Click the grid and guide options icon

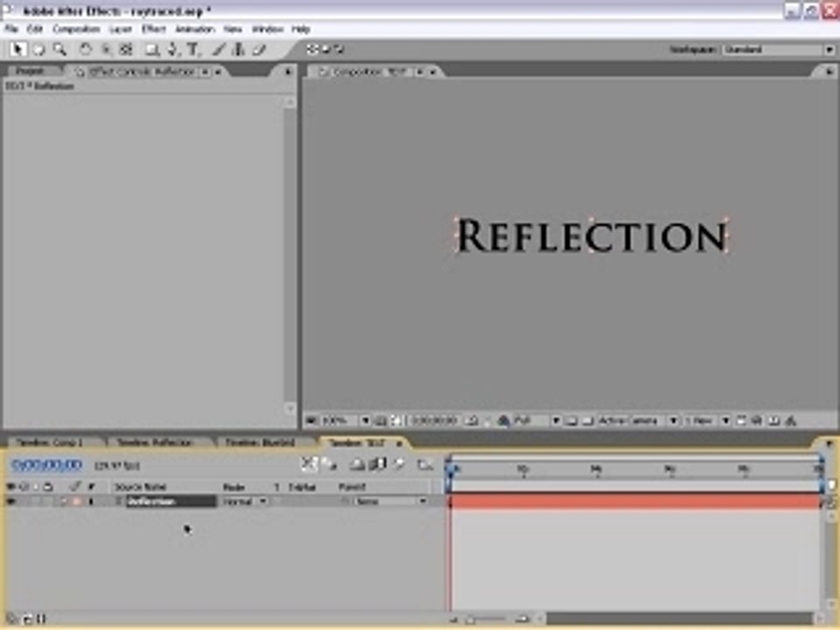(381, 421)
